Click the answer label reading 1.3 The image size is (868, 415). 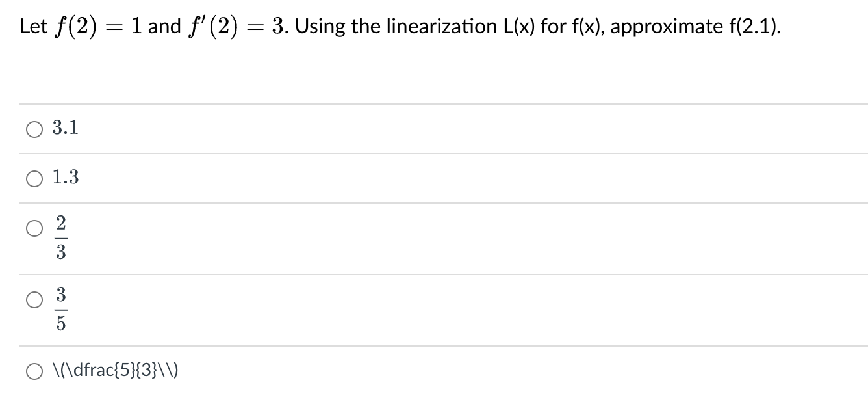[x=65, y=178]
